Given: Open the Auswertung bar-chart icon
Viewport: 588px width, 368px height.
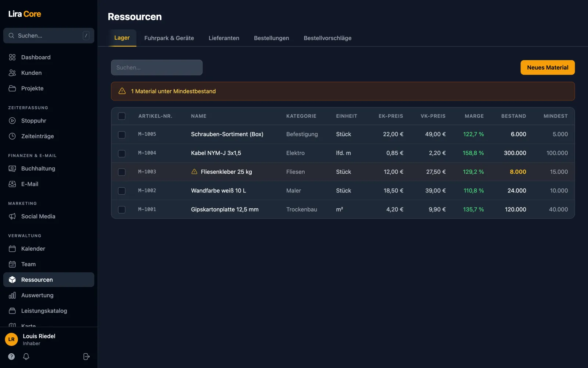Looking at the screenshot, I should [x=12, y=295].
